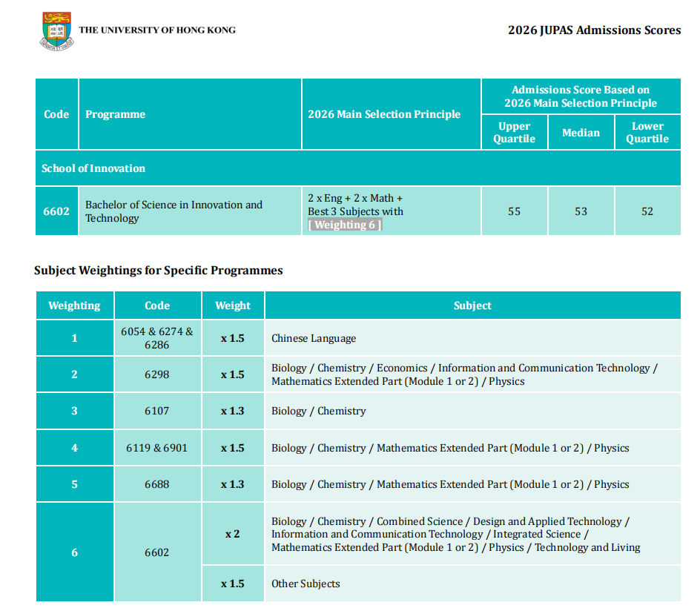Click the "2026 JUPAS Admissions Scores" heading

point(594,30)
